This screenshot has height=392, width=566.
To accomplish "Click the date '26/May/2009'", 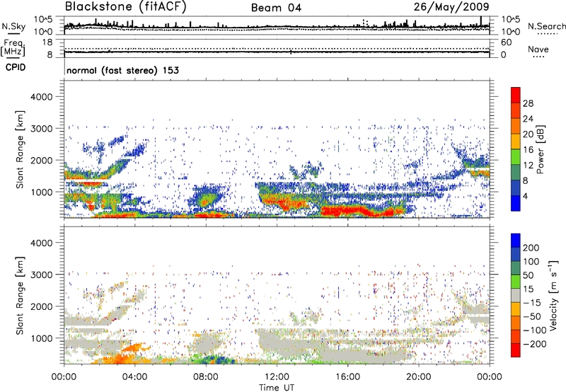I will (451, 6).
